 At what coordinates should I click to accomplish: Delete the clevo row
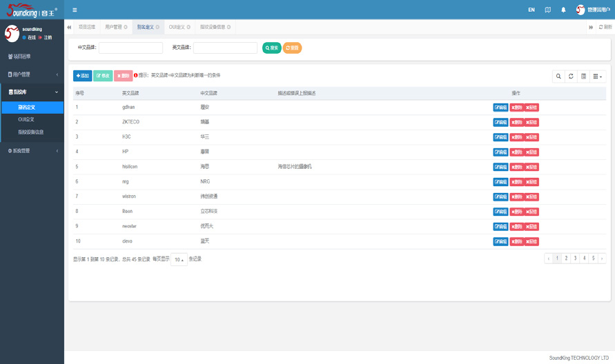[516, 241]
